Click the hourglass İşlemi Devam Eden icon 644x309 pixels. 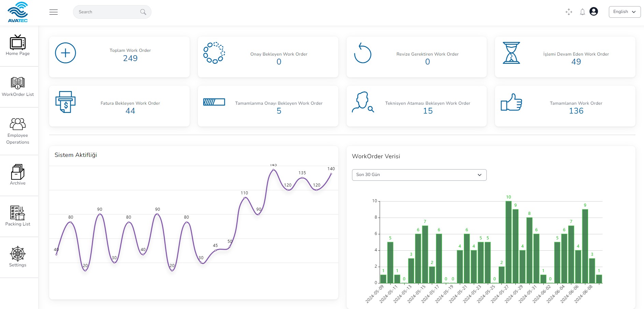[x=511, y=53]
